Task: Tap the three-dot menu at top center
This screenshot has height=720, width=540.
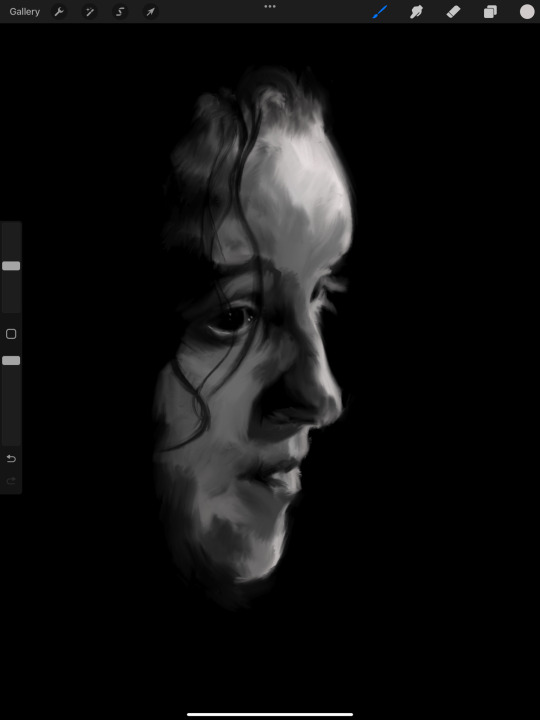Action: click(x=270, y=6)
